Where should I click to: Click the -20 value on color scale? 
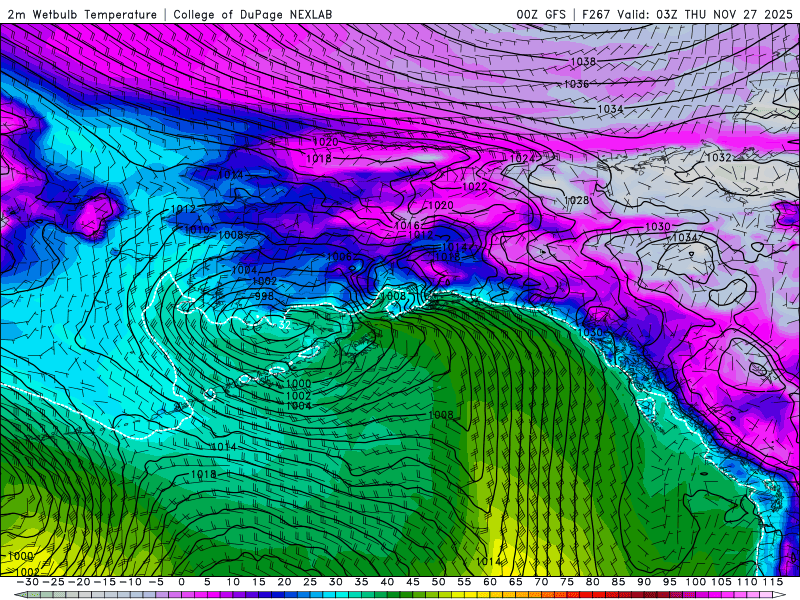(x=79, y=582)
